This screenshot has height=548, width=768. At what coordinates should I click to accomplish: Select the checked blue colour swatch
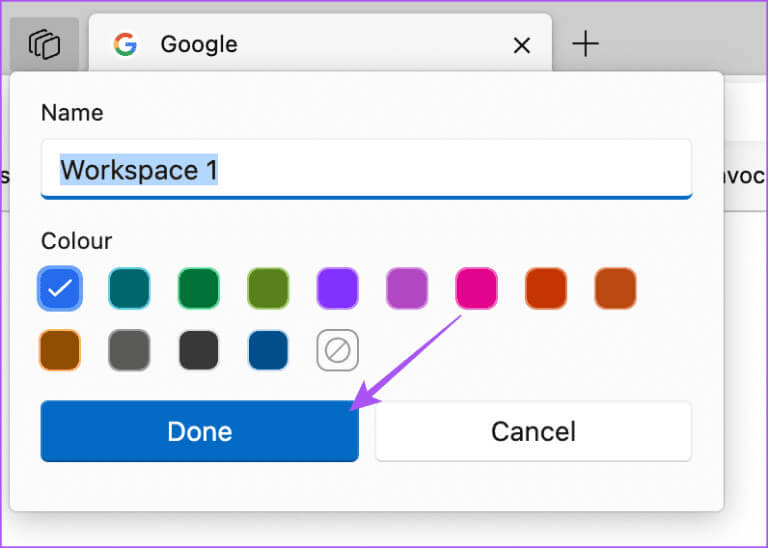(x=60, y=288)
